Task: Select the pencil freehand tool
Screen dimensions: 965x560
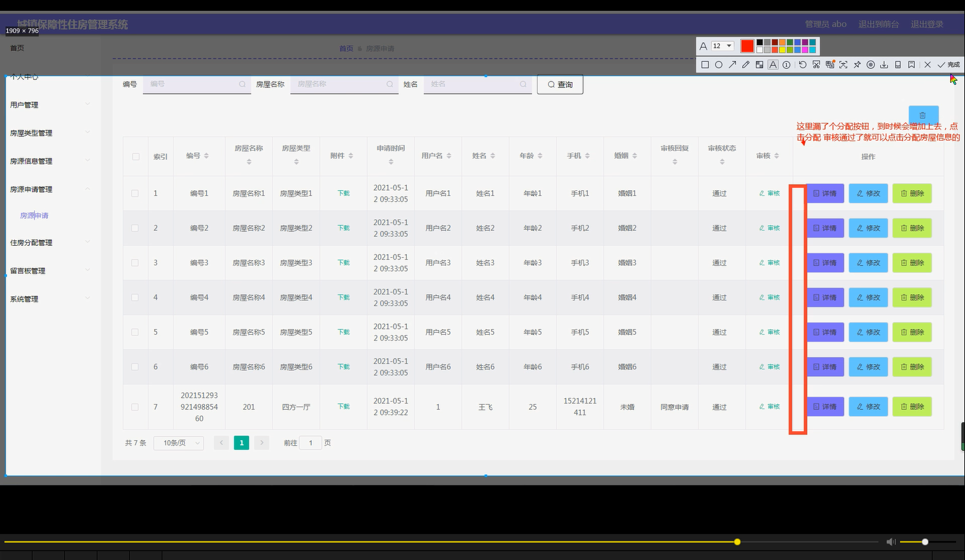Action: pyautogui.click(x=746, y=65)
